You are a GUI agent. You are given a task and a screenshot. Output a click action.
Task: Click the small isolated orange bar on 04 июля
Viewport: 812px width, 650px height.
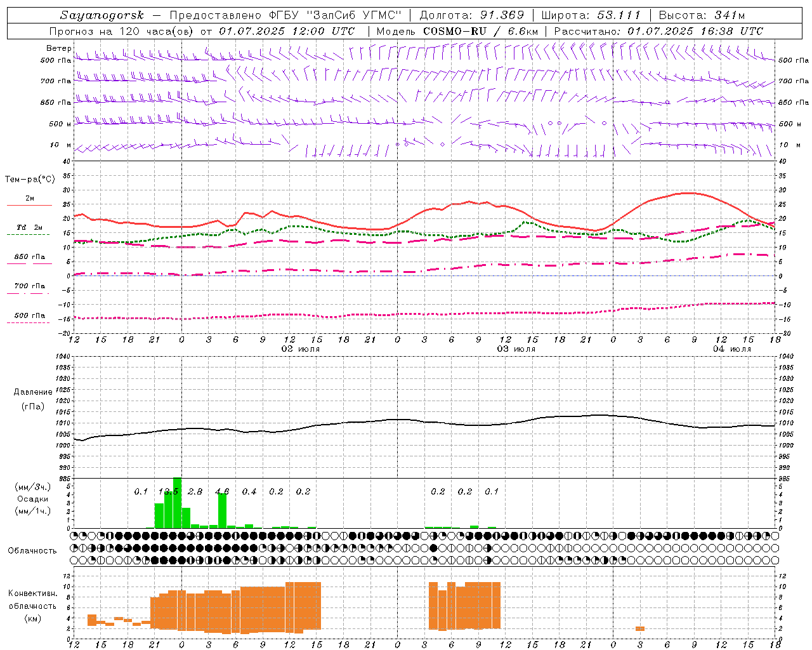tap(640, 628)
